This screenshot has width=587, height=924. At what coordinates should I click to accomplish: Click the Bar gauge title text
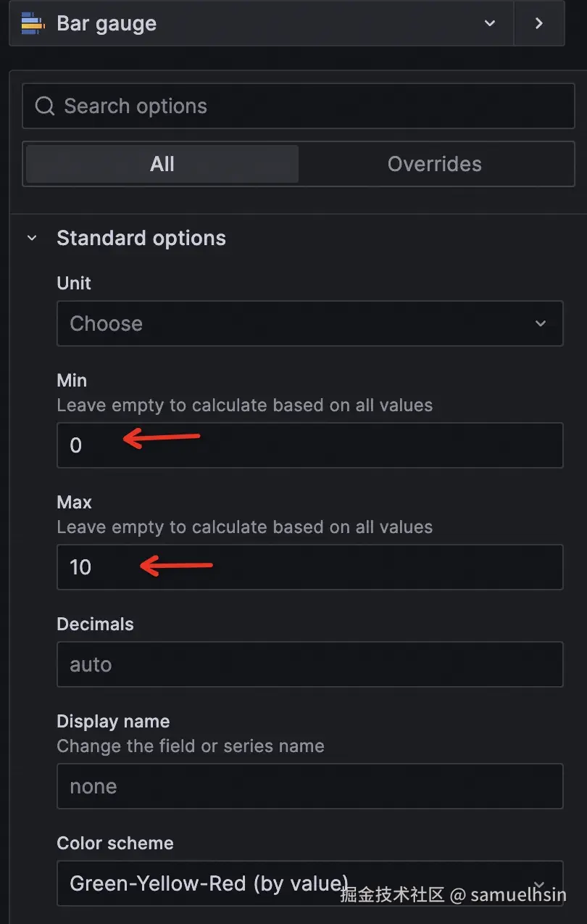(x=107, y=23)
